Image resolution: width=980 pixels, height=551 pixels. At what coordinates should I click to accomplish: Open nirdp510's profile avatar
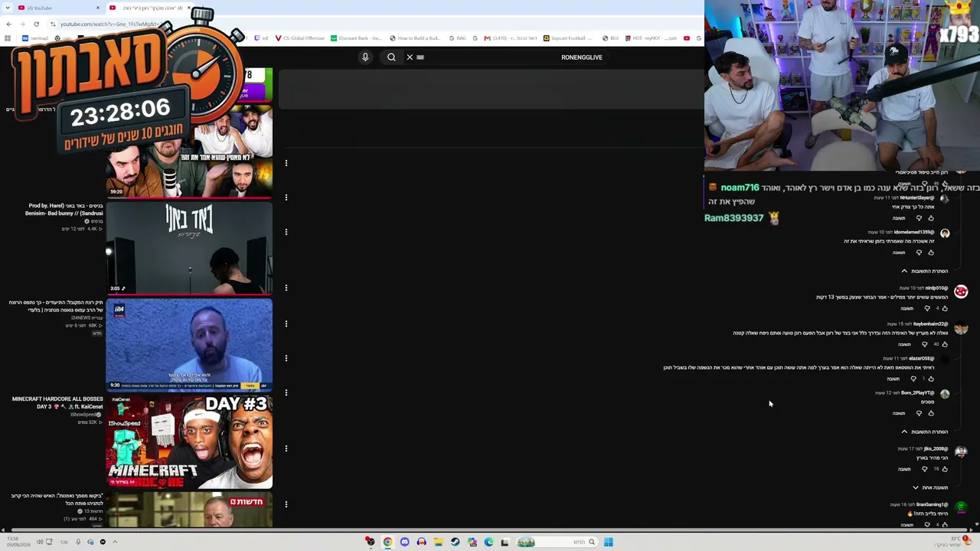coord(961,292)
